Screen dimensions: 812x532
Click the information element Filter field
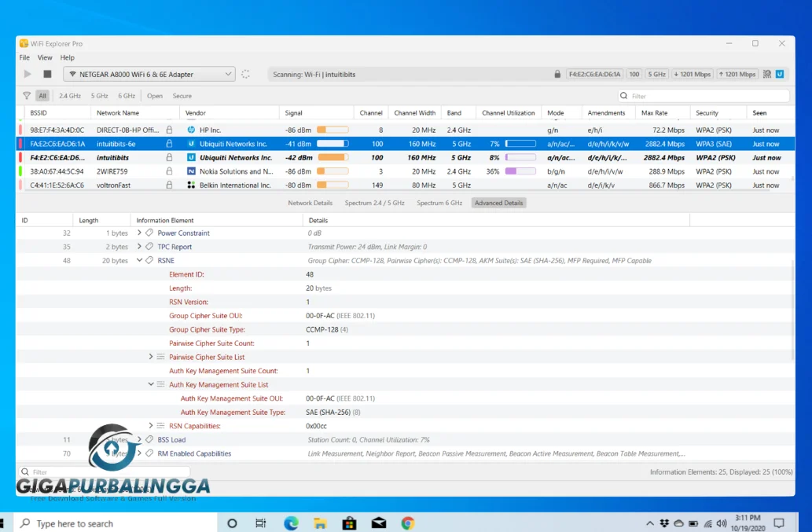coord(105,471)
